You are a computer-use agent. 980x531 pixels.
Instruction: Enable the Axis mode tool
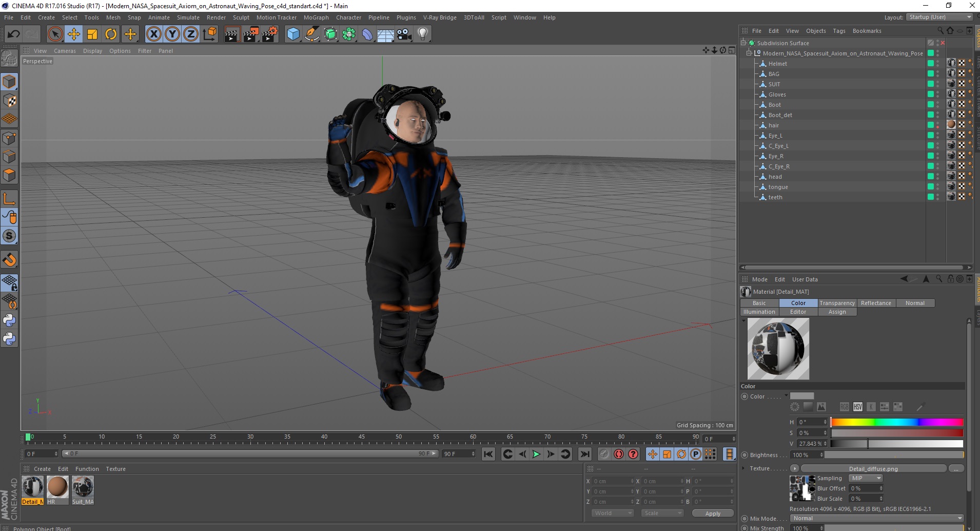tap(9, 199)
